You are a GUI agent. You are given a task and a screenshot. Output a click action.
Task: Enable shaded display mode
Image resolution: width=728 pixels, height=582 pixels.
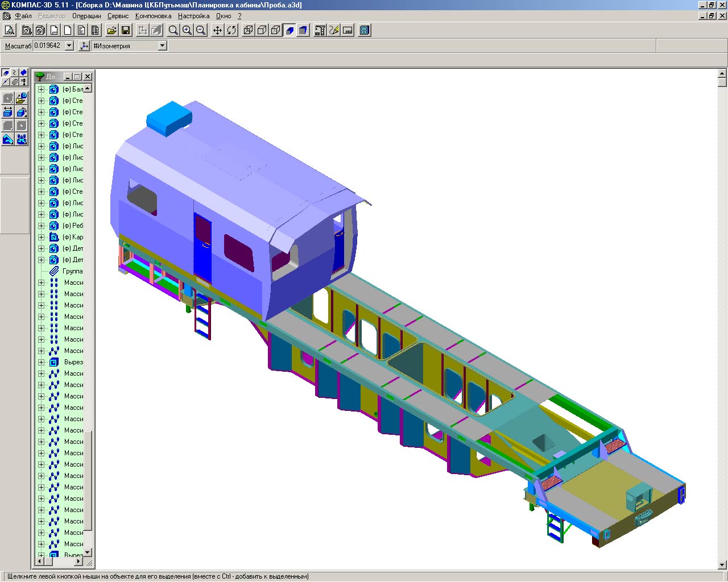pos(289,30)
